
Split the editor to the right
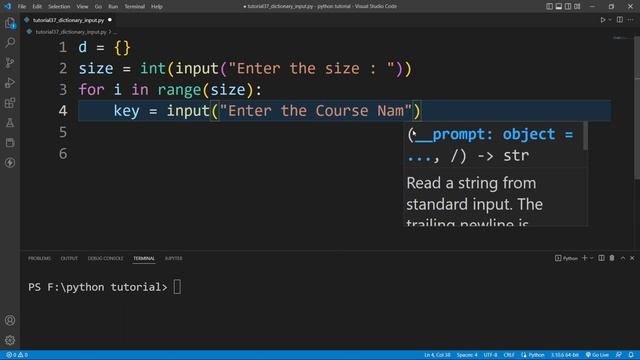pyautogui.click(x=620, y=20)
